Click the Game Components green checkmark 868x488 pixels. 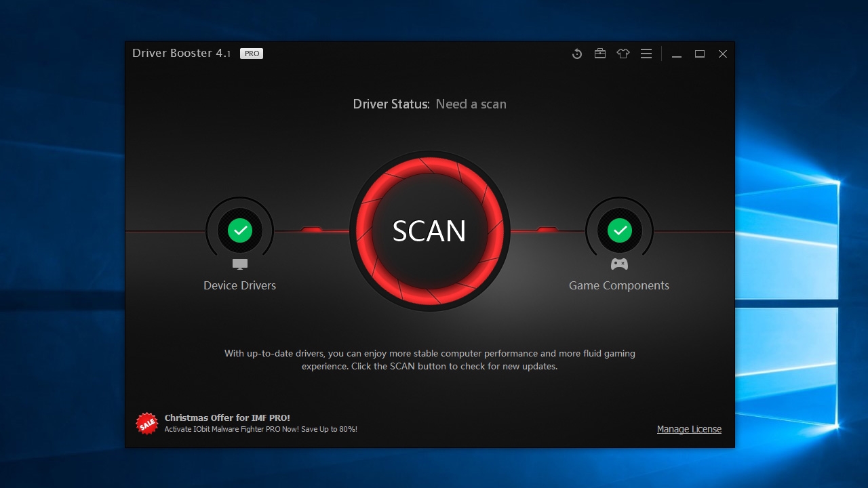[x=619, y=230]
